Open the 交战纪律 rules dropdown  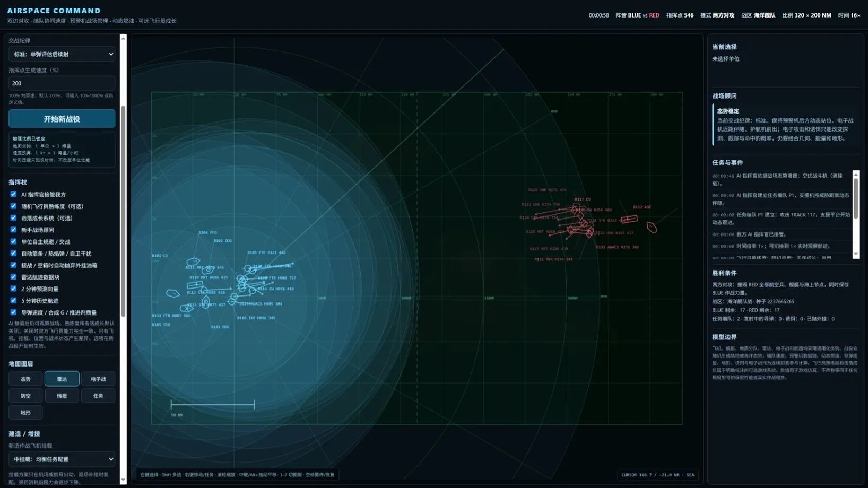[x=62, y=54]
